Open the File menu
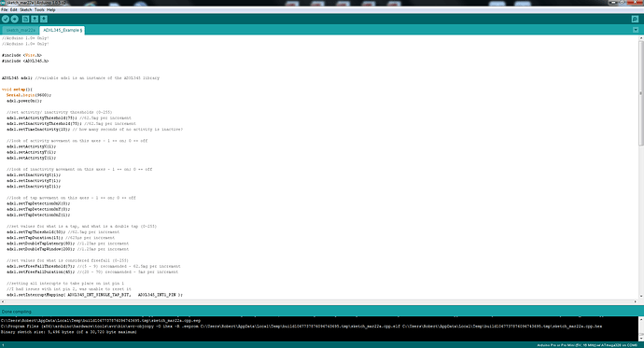Screen dimensions: 644x348 coord(4,9)
